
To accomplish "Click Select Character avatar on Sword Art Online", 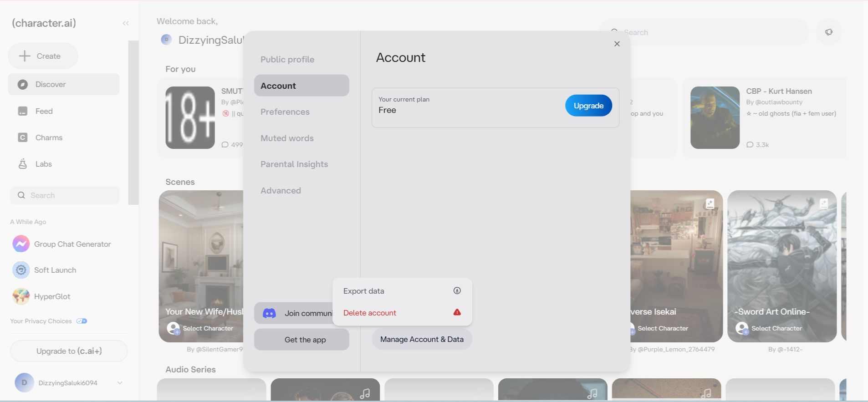I will click(x=742, y=328).
